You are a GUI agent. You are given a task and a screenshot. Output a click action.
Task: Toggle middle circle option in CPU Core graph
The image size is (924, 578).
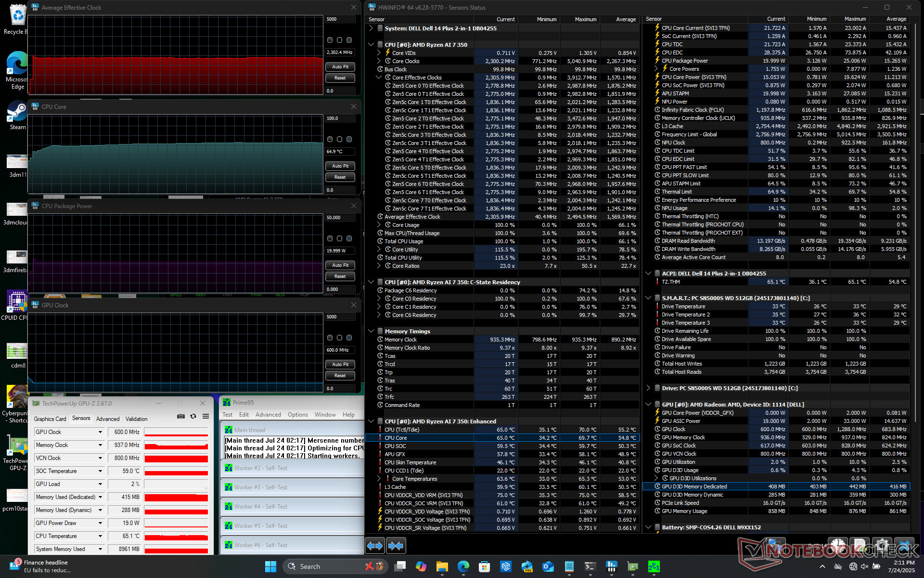tap(340, 139)
